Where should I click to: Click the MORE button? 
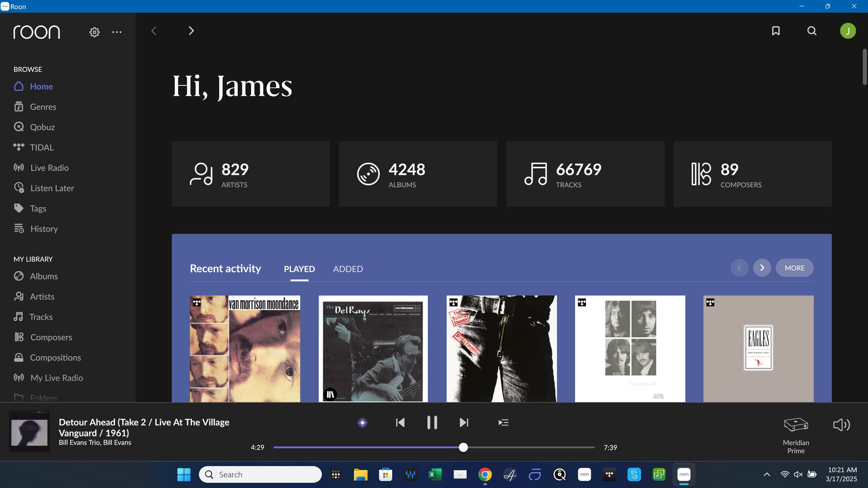(794, 268)
